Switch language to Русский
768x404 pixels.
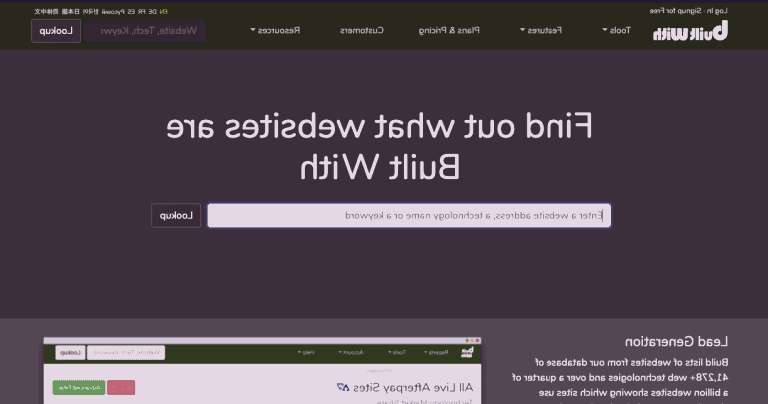pyautogui.click(x=113, y=11)
